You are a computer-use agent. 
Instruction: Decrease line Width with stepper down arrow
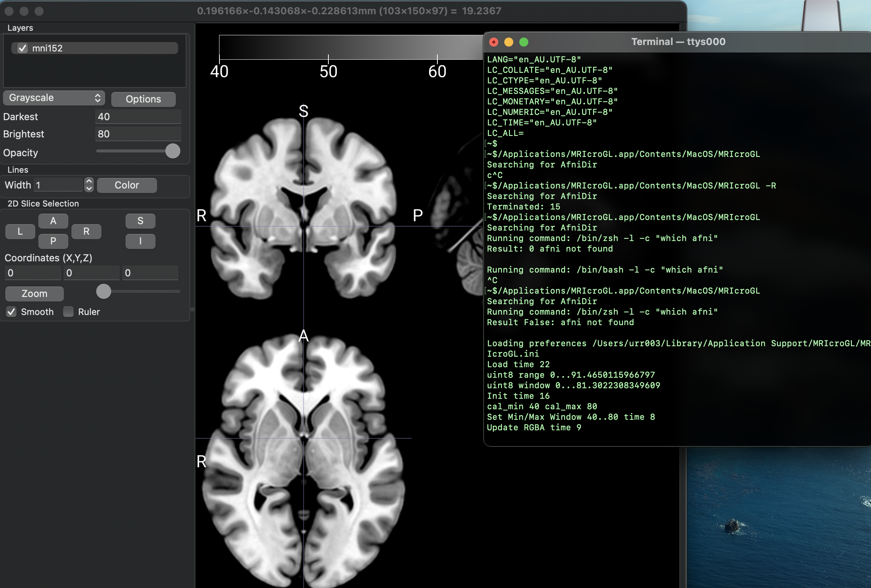pyautogui.click(x=89, y=188)
